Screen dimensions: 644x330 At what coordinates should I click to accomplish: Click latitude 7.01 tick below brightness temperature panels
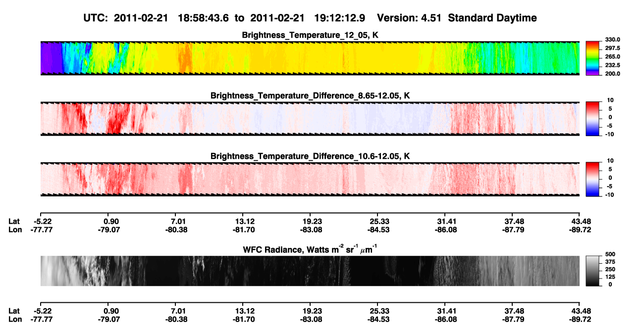click(178, 222)
